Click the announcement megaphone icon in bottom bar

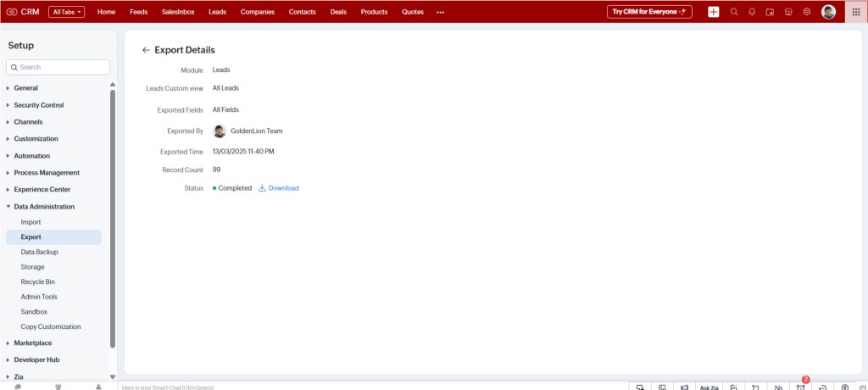pos(685,387)
